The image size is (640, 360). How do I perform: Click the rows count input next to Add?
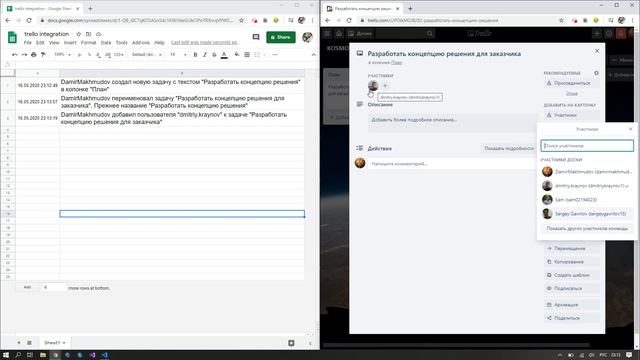tap(54, 287)
